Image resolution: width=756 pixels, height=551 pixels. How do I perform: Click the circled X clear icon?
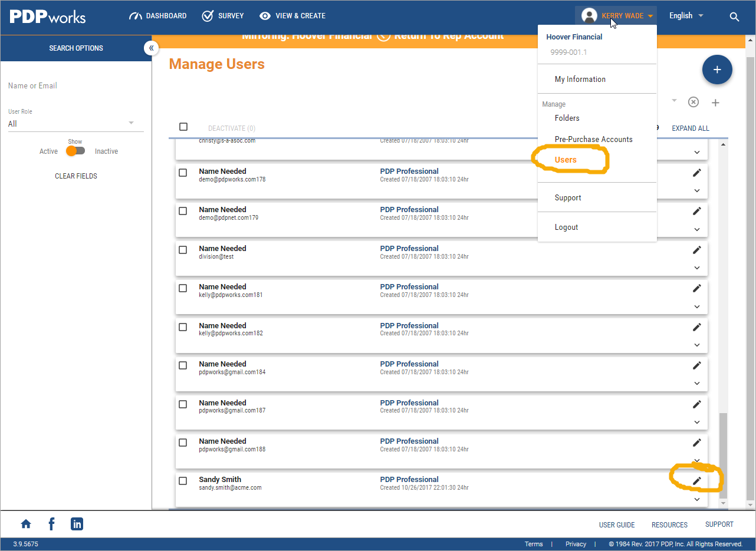(693, 103)
